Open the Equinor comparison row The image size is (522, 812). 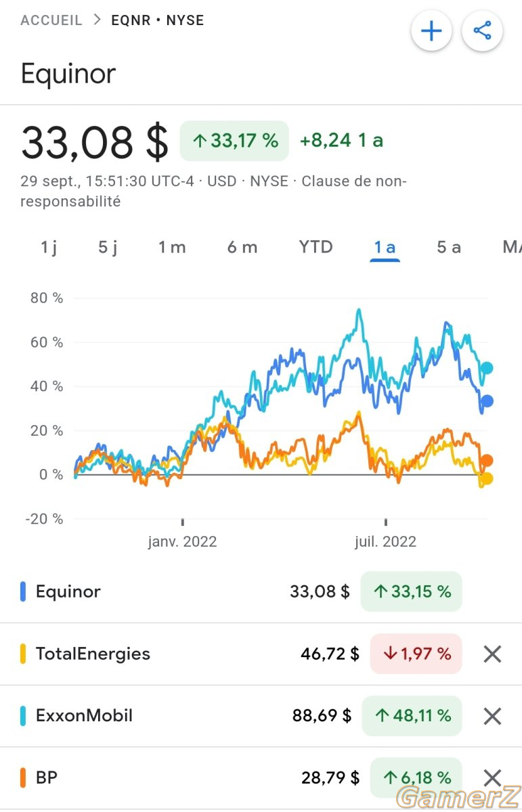[x=261, y=591]
